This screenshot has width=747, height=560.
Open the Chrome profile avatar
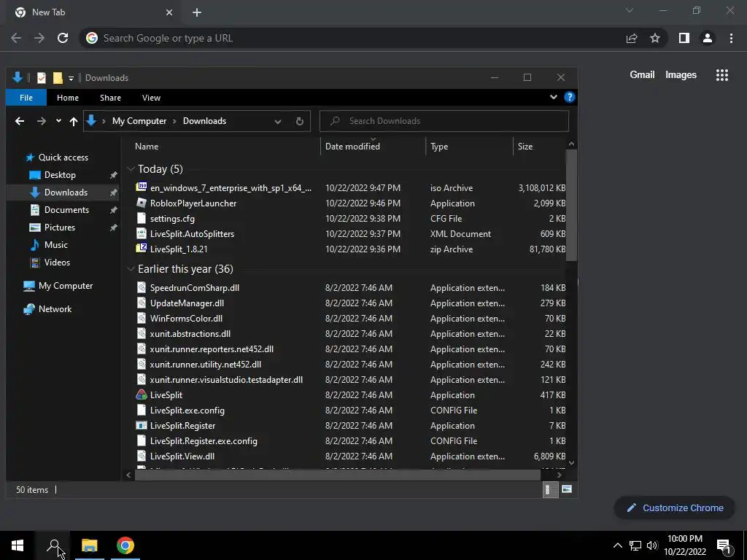[x=708, y=38]
